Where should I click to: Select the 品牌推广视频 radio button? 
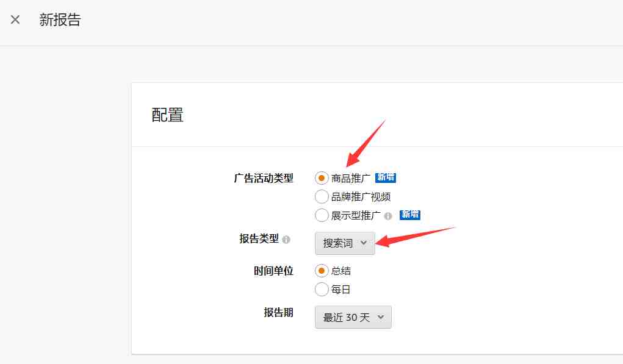click(x=322, y=196)
